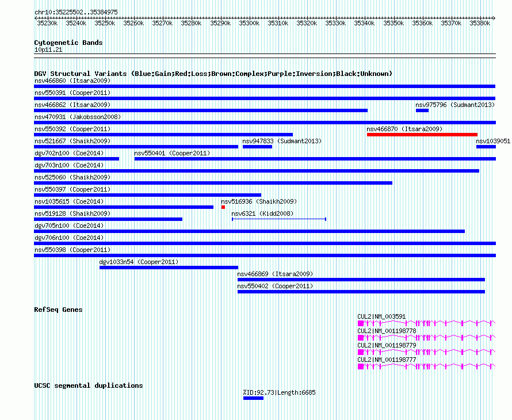Click the segmental duplication %ID:92.73 label

[x=279, y=392]
